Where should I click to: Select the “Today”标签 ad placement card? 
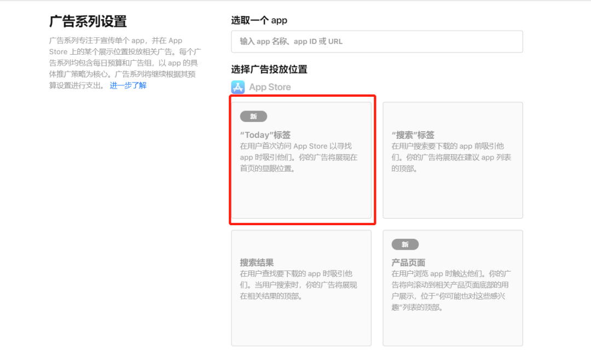point(301,160)
